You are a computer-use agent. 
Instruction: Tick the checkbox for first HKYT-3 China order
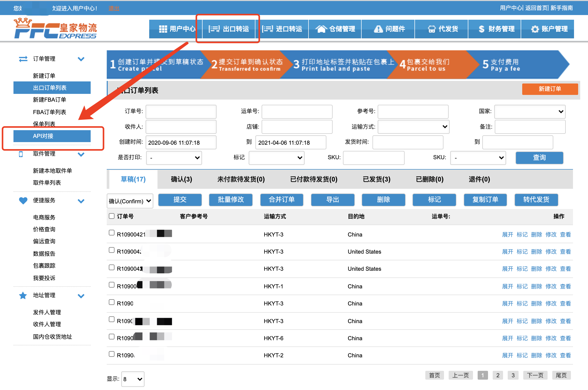coord(112,233)
